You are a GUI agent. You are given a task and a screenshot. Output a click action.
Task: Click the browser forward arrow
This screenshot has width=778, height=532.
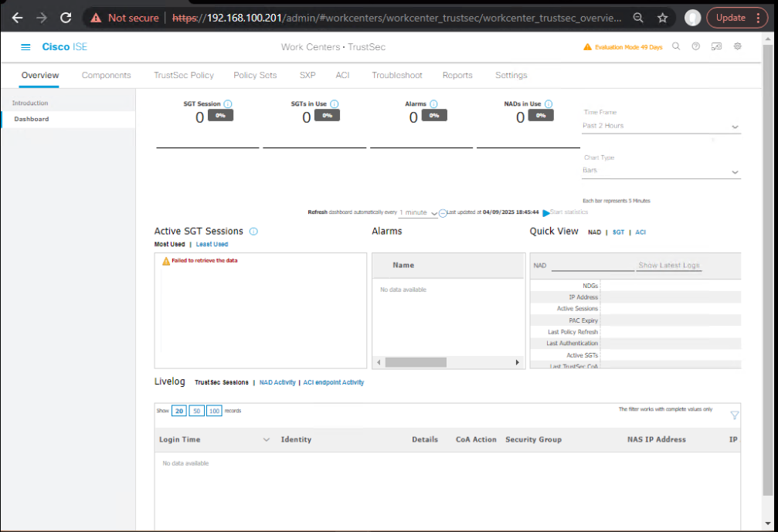(x=42, y=18)
